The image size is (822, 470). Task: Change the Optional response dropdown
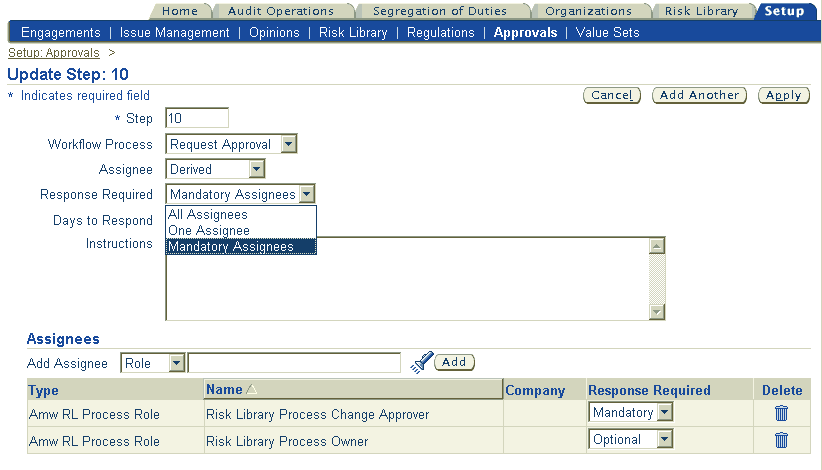630,440
